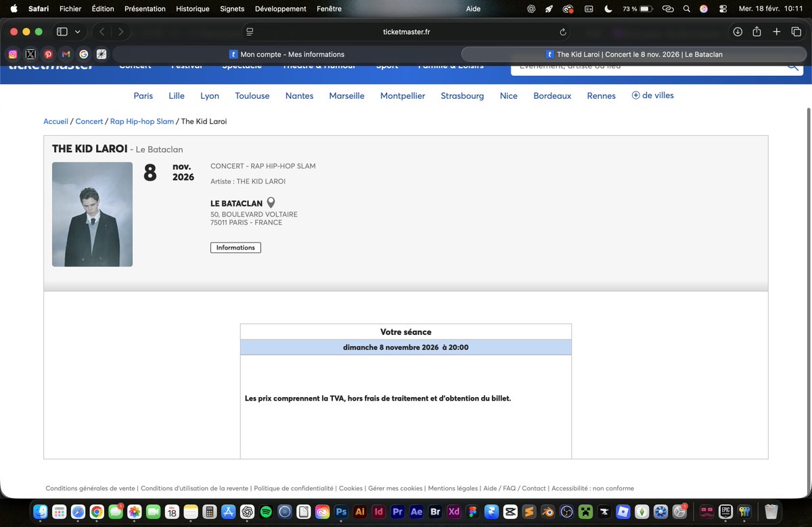
Task: Open the Trash in the Dock
Action: click(x=771, y=511)
